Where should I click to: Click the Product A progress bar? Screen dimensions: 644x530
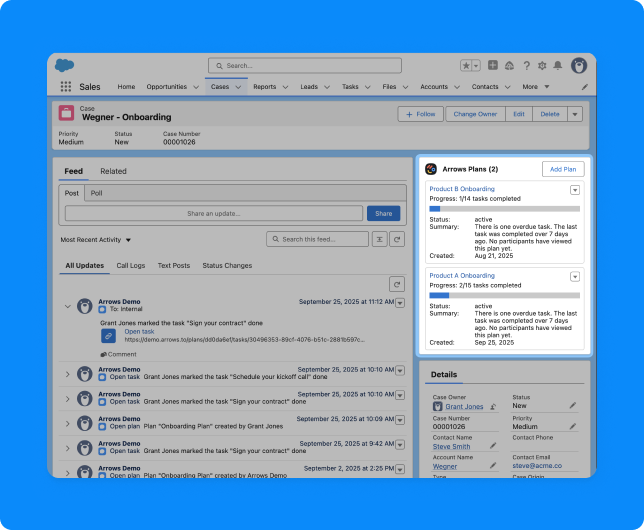point(504,295)
